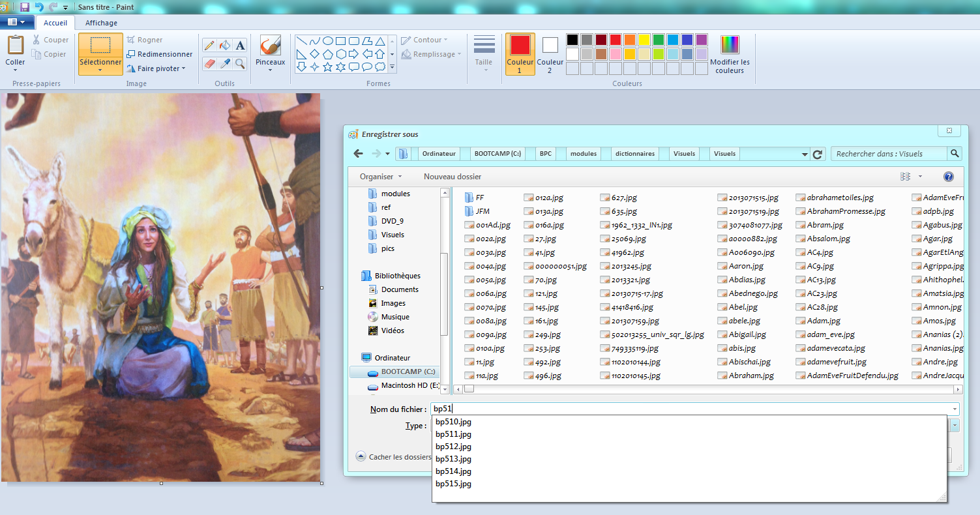The image size is (980, 515).
Task: Click the Nom du fichier field
Action: point(694,409)
